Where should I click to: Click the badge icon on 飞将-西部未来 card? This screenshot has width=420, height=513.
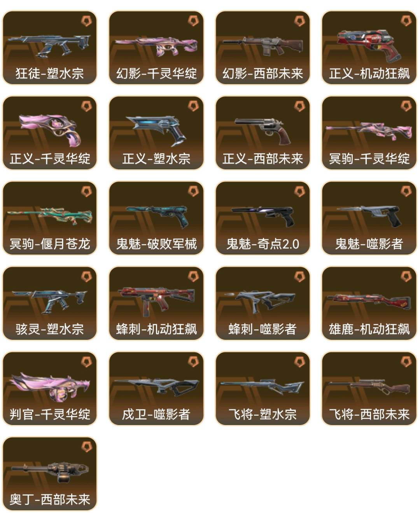click(406, 362)
